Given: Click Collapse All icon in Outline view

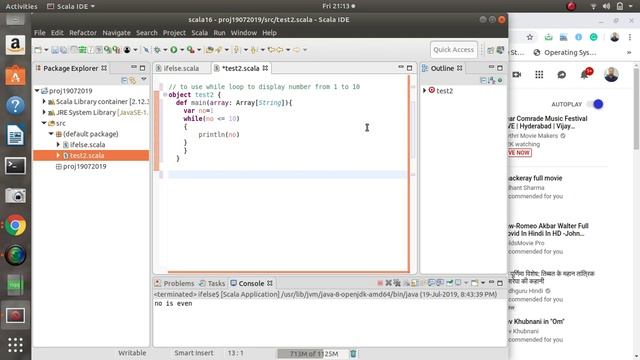Looking at the screenshot, I should click(x=484, y=80).
